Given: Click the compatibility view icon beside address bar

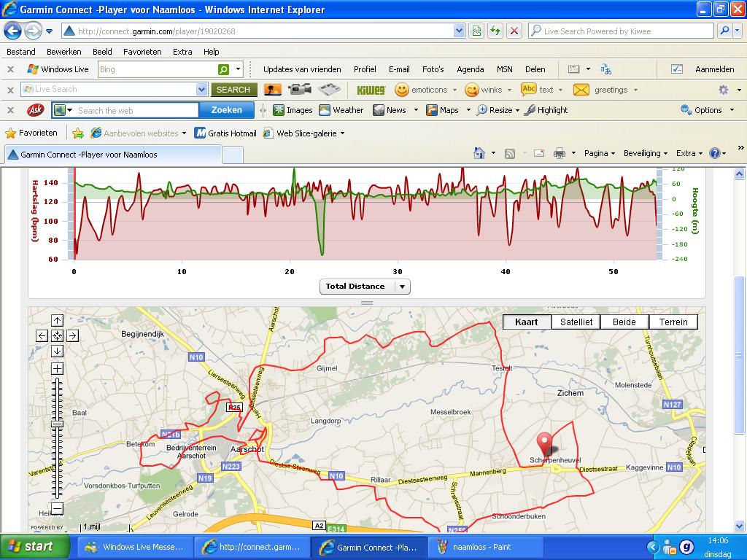Looking at the screenshot, I should click(x=476, y=31).
